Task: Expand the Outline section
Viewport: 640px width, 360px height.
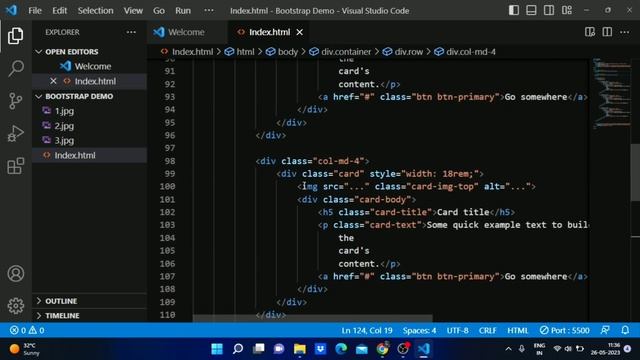Action: pyautogui.click(x=56, y=301)
